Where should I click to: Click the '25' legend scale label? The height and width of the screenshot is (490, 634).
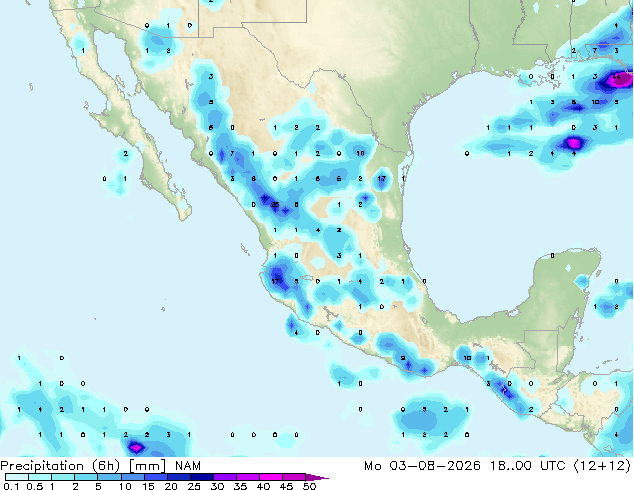pos(194,486)
